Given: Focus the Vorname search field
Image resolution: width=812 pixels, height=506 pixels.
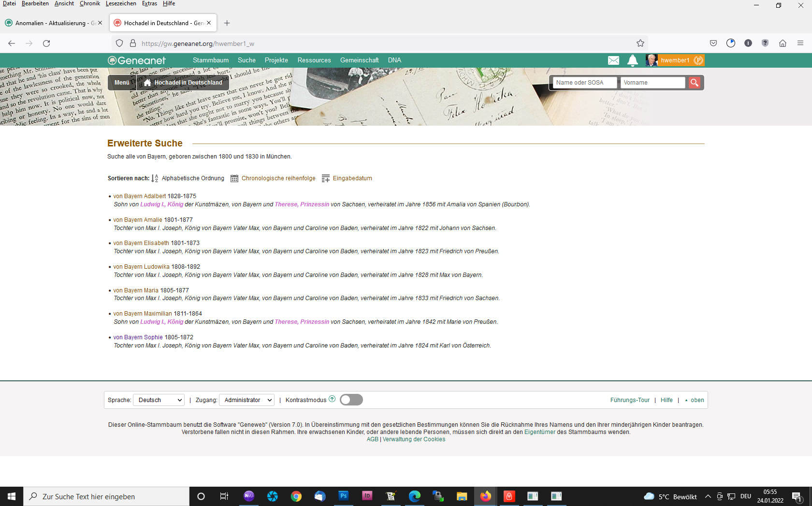Looking at the screenshot, I should tap(653, 83).
